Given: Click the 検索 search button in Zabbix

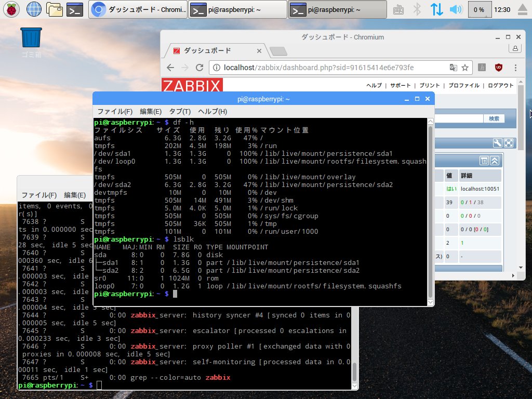Looking at the screenshot, I should tap(494, 118).
